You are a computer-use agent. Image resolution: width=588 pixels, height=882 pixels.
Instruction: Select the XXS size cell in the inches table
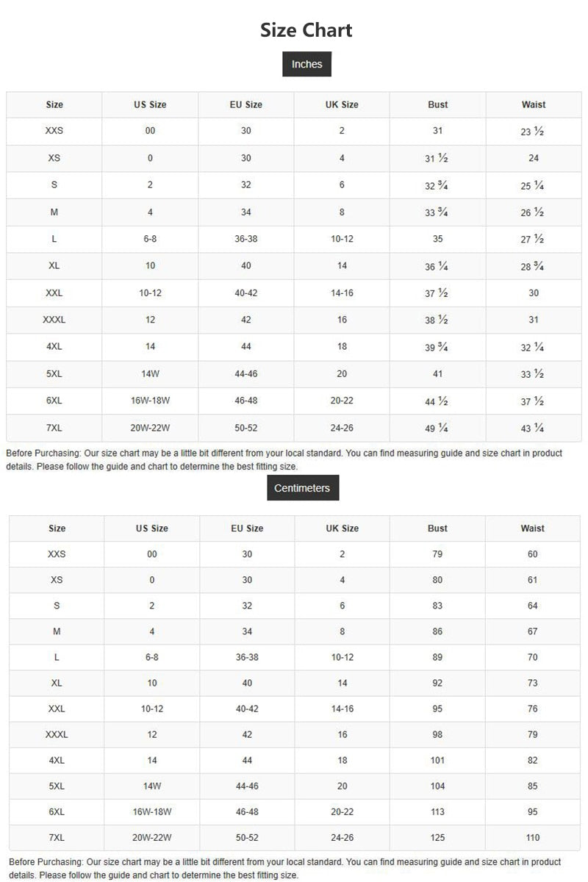54,131
